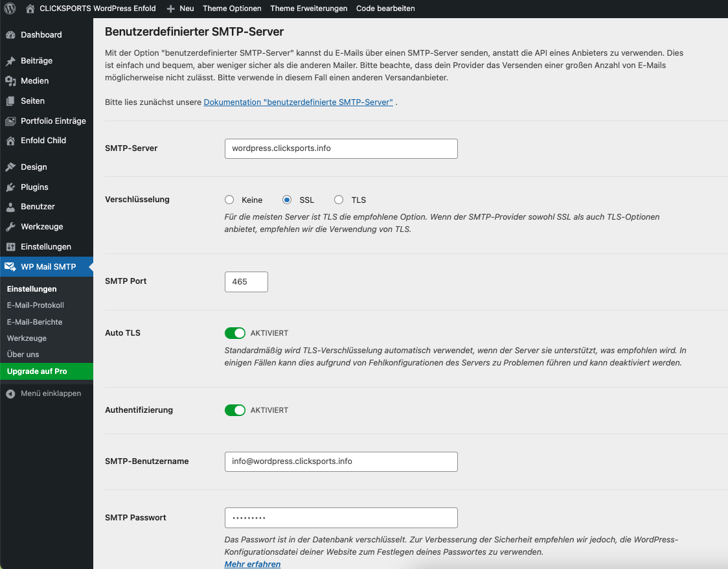Open WP Mail SMTP Einstellungen submenu
Viewport: 728px width, 569px height.
(x=32, y=289)
